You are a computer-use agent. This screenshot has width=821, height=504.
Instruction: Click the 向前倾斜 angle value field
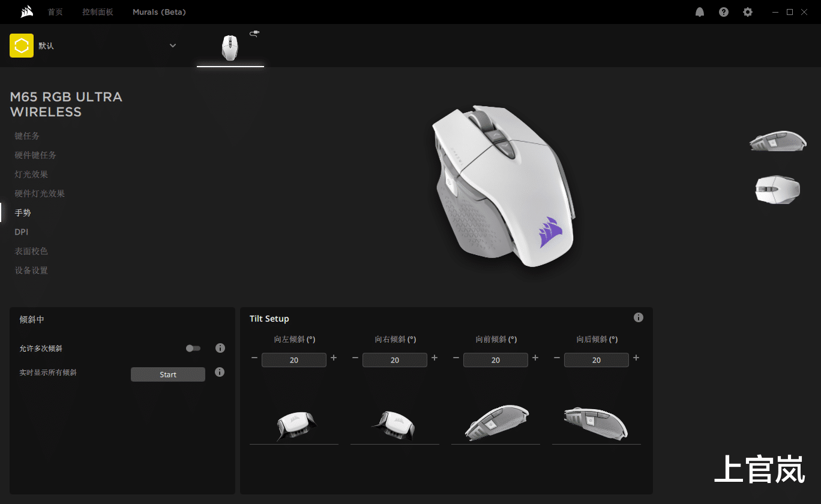(496, 360)
